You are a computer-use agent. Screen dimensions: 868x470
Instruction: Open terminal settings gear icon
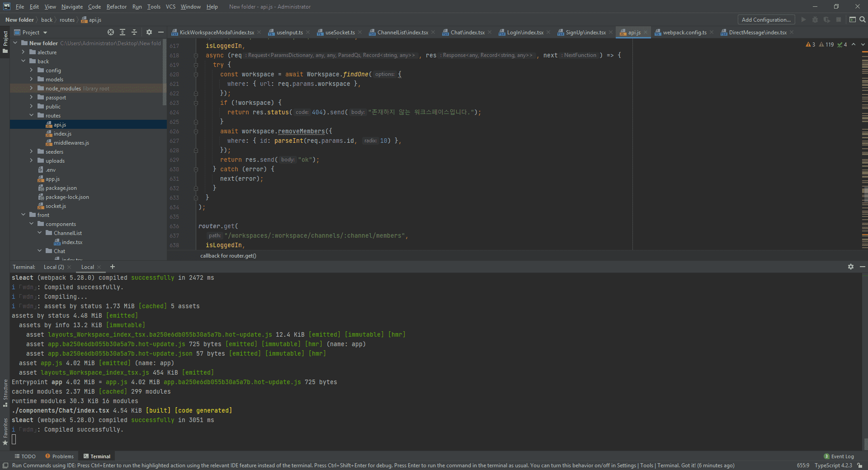tap(850, 267)
